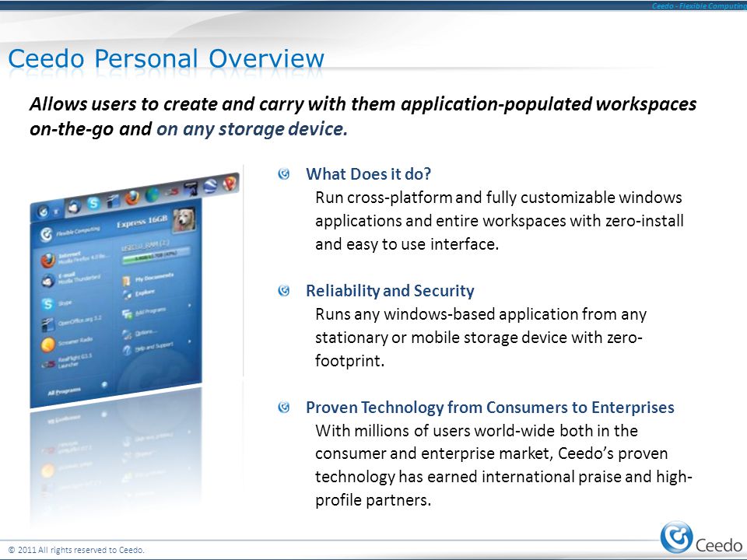
Task: Click the dark icon left of Google Earth
Action: [x=191, y=188]
